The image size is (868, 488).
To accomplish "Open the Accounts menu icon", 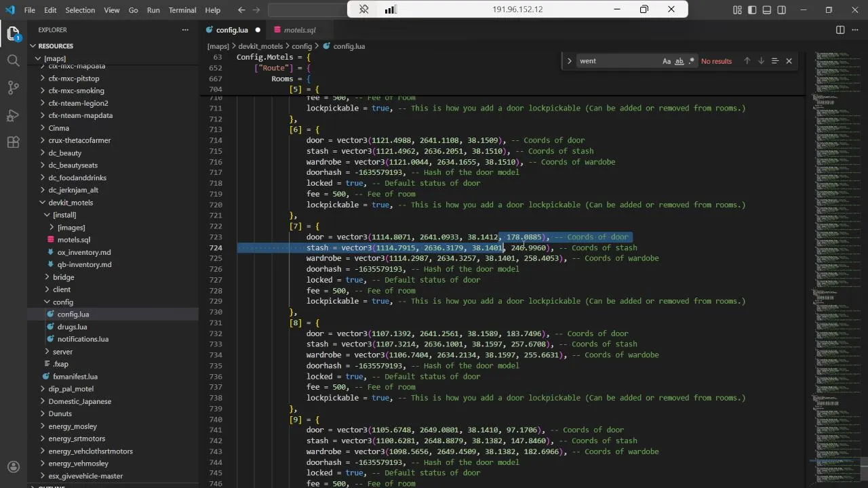I will [14, 467].
